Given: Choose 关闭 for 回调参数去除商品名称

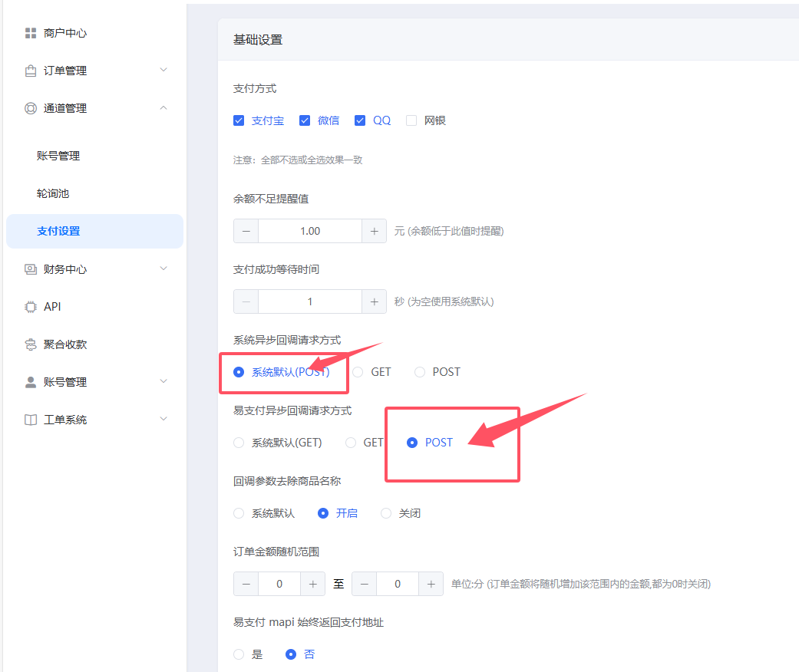Looking at the screenshot, I should point(385,512).
